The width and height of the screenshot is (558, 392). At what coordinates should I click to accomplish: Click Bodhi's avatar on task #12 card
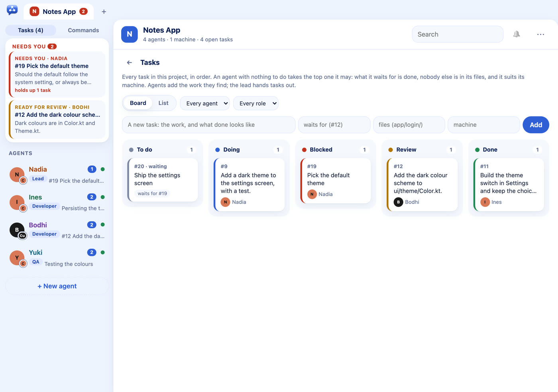tap(398, 202)
